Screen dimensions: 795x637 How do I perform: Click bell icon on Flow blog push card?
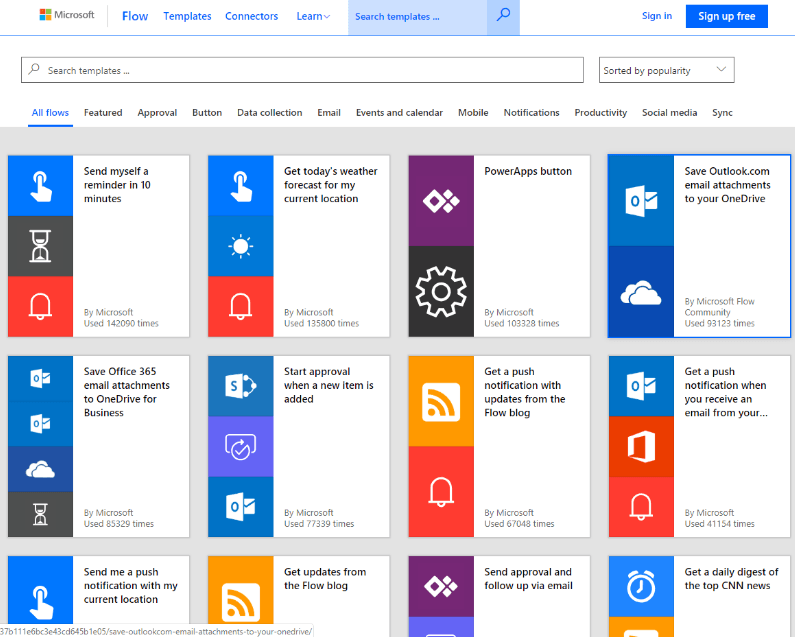(x=441, y=491)
